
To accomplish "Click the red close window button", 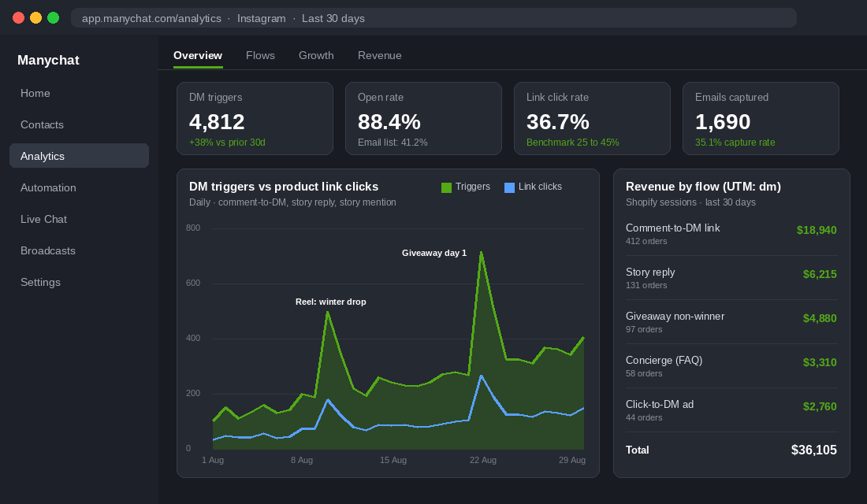I will pos(18,18).
